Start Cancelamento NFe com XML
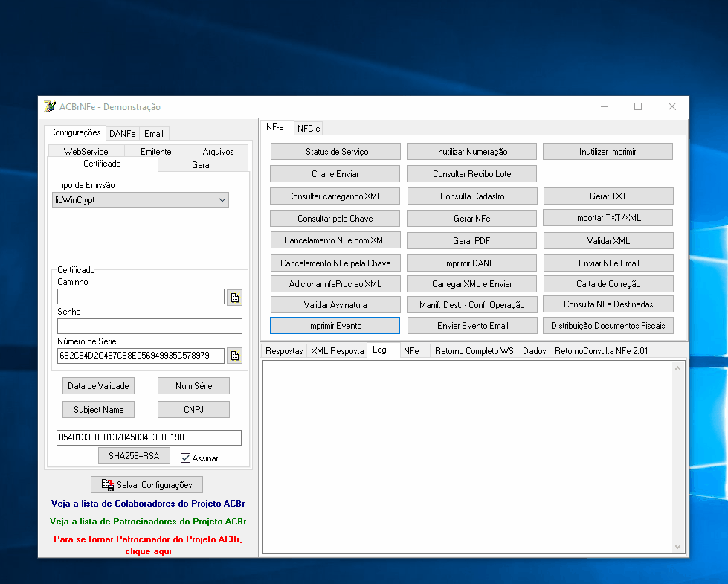This screenshot has width=728, height=584. (335, 240)
